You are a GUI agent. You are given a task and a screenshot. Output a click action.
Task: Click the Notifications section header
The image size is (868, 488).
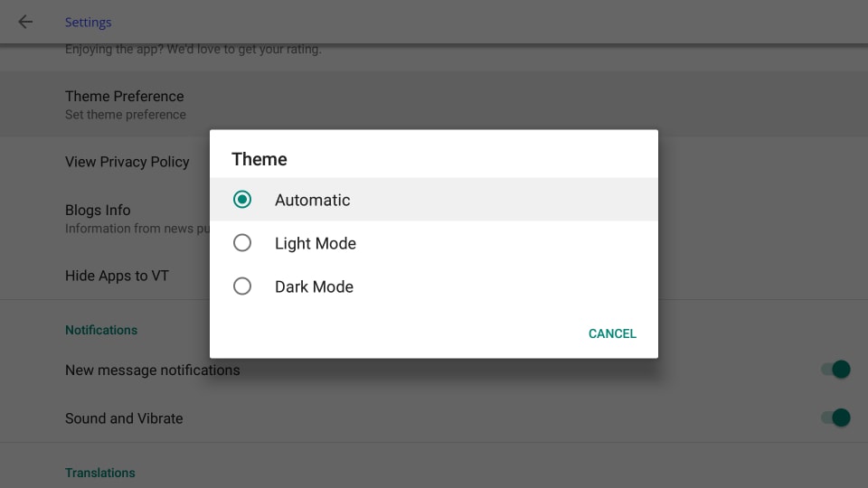click(x=101, y=330)
